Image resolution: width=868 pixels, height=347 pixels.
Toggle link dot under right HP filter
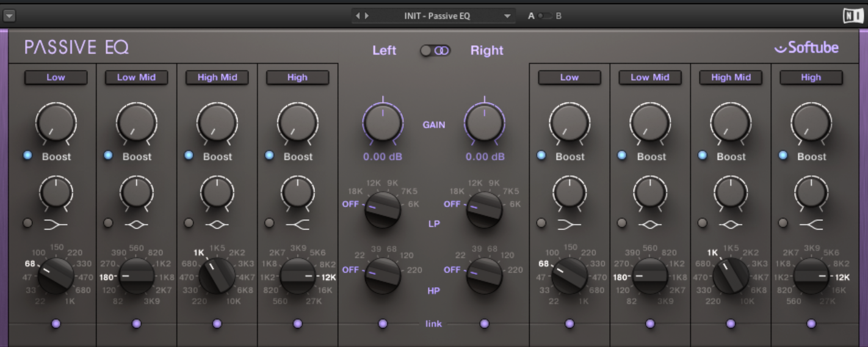click(x=485, y=323)
